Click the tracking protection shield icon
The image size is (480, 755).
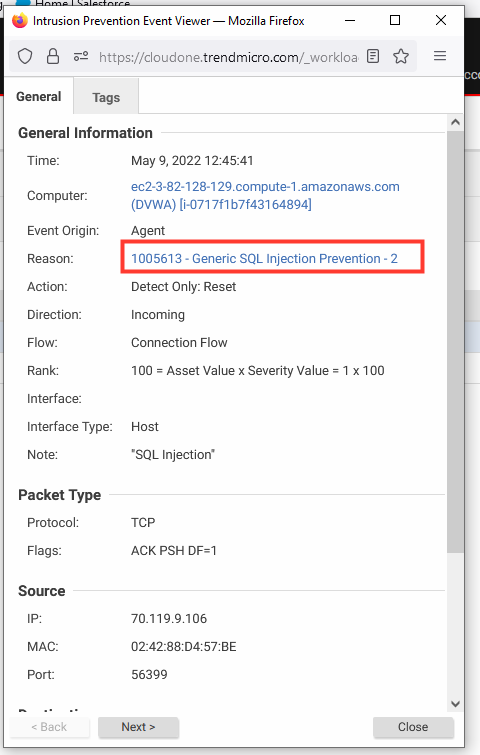pos(25,57)
